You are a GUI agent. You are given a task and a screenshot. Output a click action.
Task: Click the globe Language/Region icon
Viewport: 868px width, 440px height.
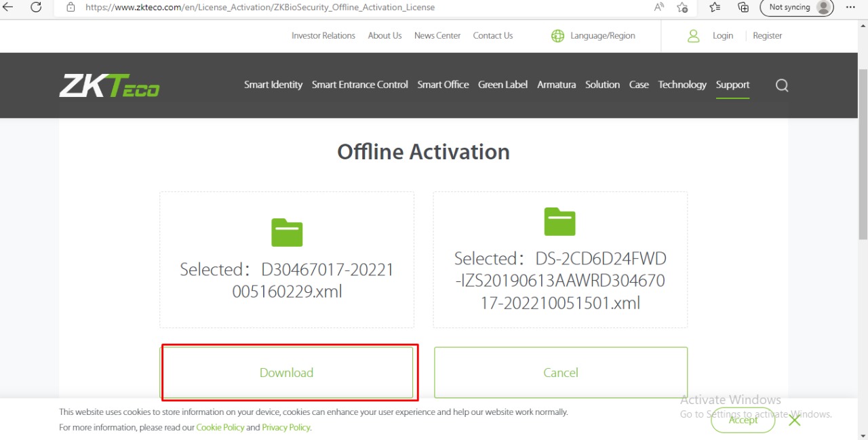557,36
